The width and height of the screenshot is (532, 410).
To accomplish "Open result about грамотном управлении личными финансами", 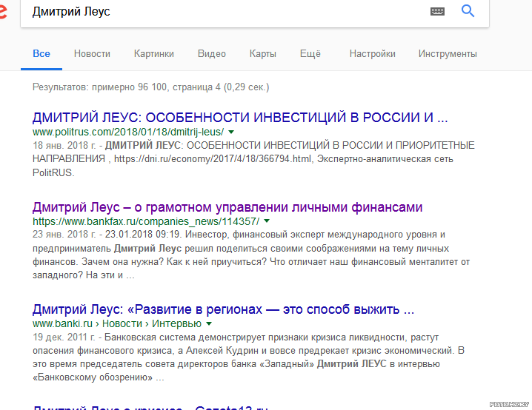I will click(227, 207).
